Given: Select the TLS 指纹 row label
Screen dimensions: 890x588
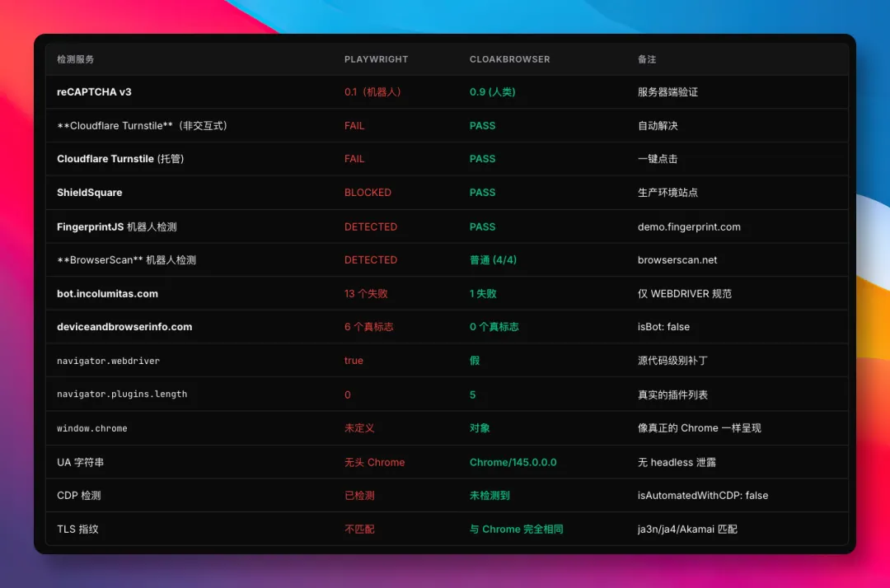Looking at the screenshot, I should click(x=77, y=529).
